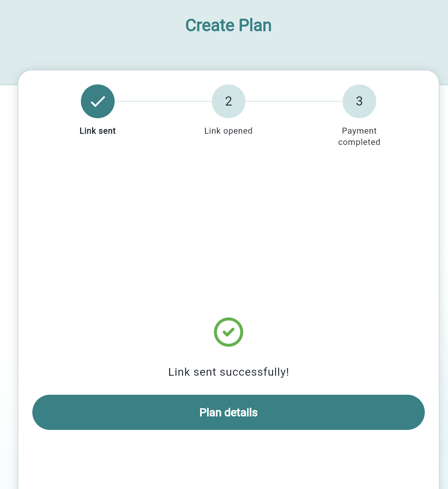
Task: Click step 2 circle in the progress tracker
Action: click(x=228, y=101)
